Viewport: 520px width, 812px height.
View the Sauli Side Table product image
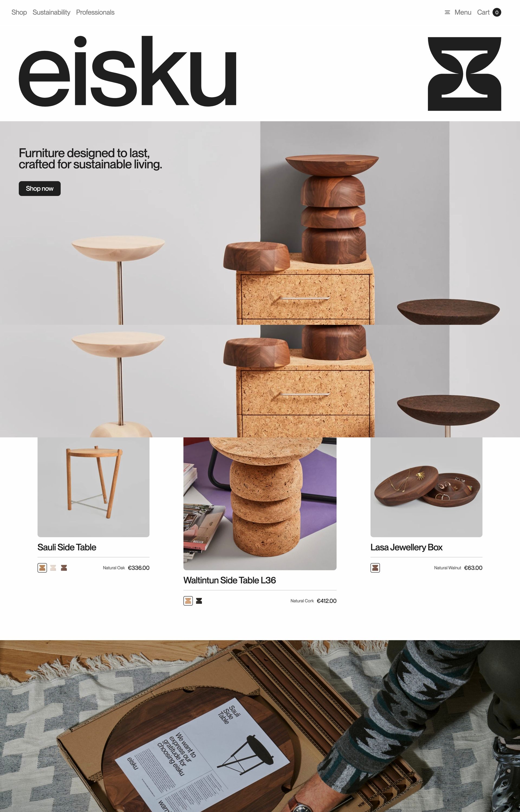(x=93, y=487)
